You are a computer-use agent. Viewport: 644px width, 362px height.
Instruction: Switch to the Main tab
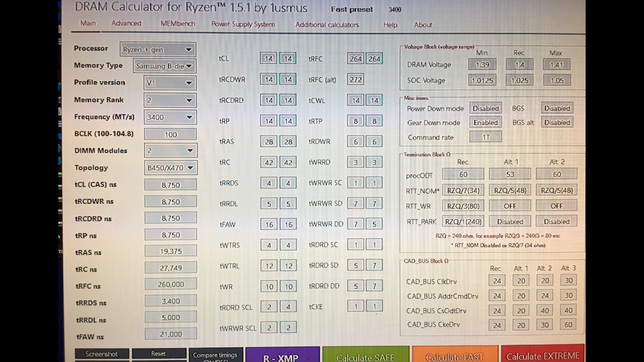tap(88, 23)
